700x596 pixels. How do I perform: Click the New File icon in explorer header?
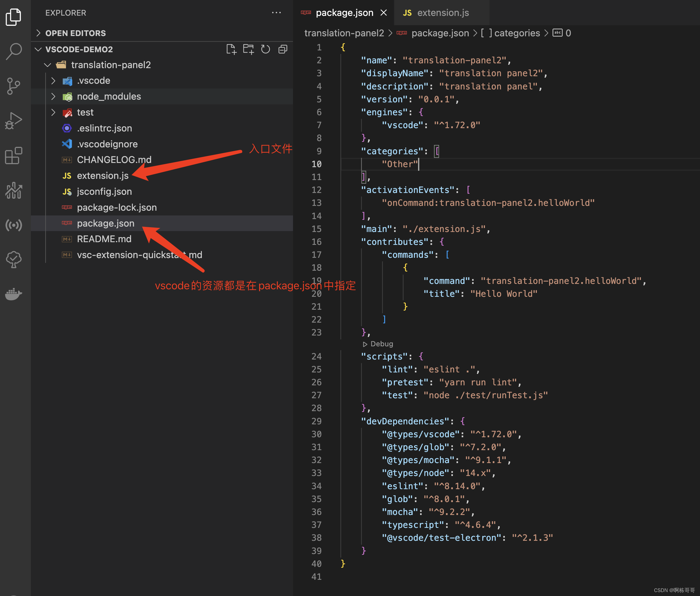231,49
